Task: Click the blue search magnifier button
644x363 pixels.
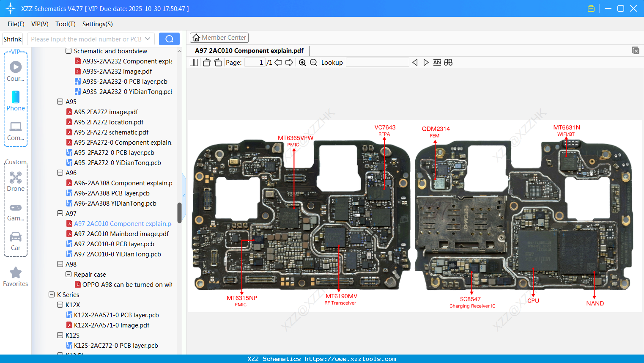Action: [x=169, y=38]
